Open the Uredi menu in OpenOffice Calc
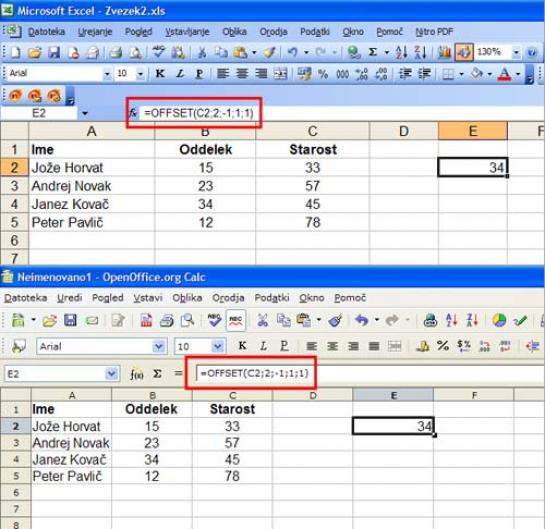This screenshot has height=529, width=545. click(70, 298)
